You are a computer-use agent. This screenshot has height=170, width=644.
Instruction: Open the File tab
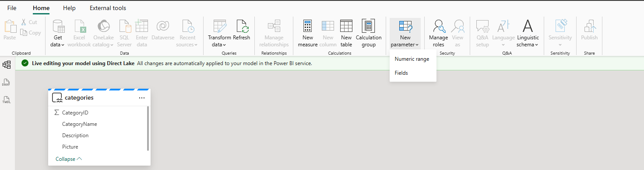click(x=12, y=8)
